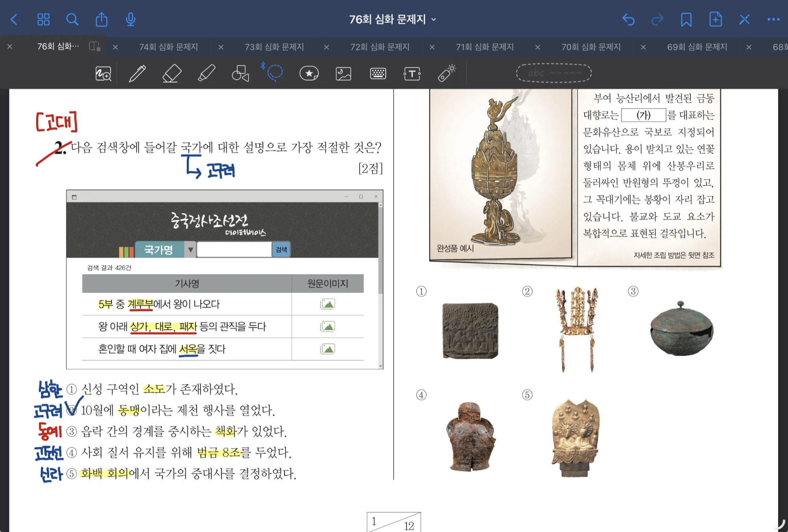Viewport: 788px width, 532px height.
Task: Switch to the 71회 심화 문제지 tab
Action: click(485, 47)
